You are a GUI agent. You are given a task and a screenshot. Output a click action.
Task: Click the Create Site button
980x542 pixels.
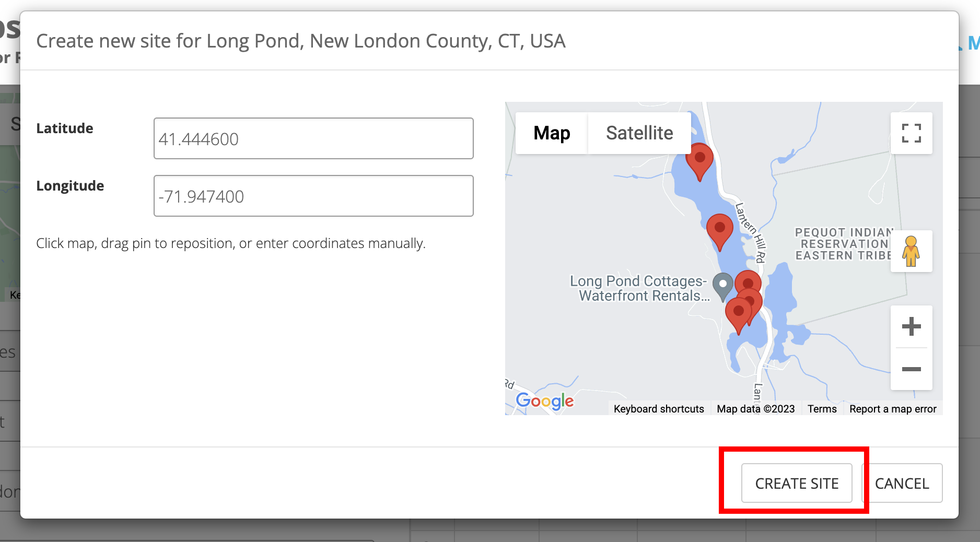(797, 484)
